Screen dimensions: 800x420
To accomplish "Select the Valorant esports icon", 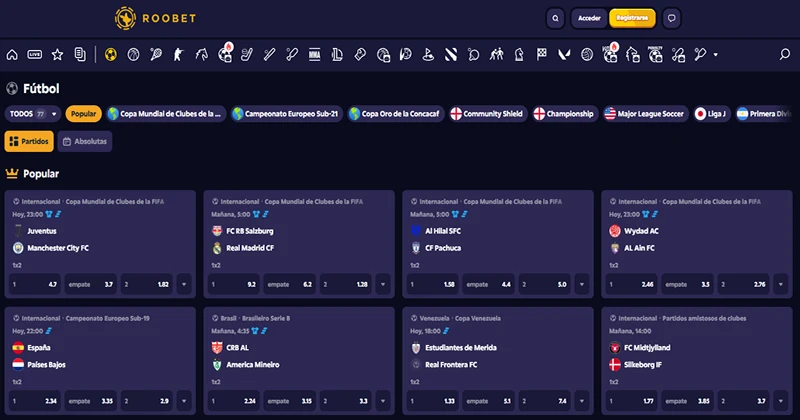I will pos(564,55).
